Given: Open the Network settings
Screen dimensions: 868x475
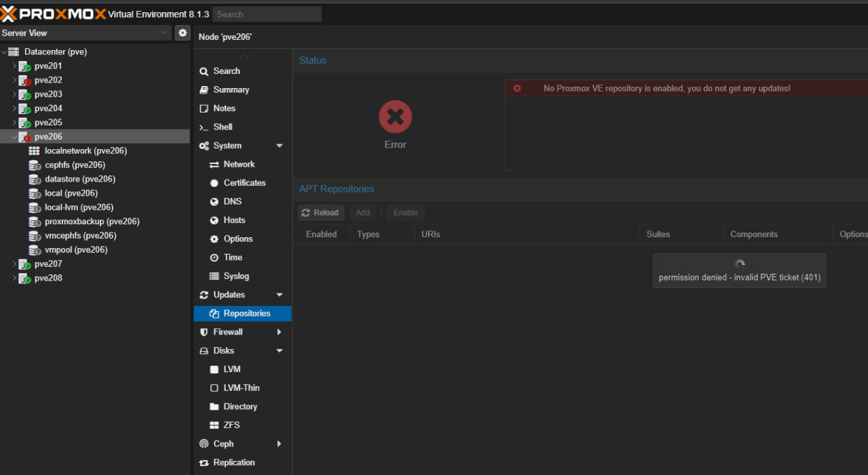Looking at the screenshot, I should coord(243,165).
